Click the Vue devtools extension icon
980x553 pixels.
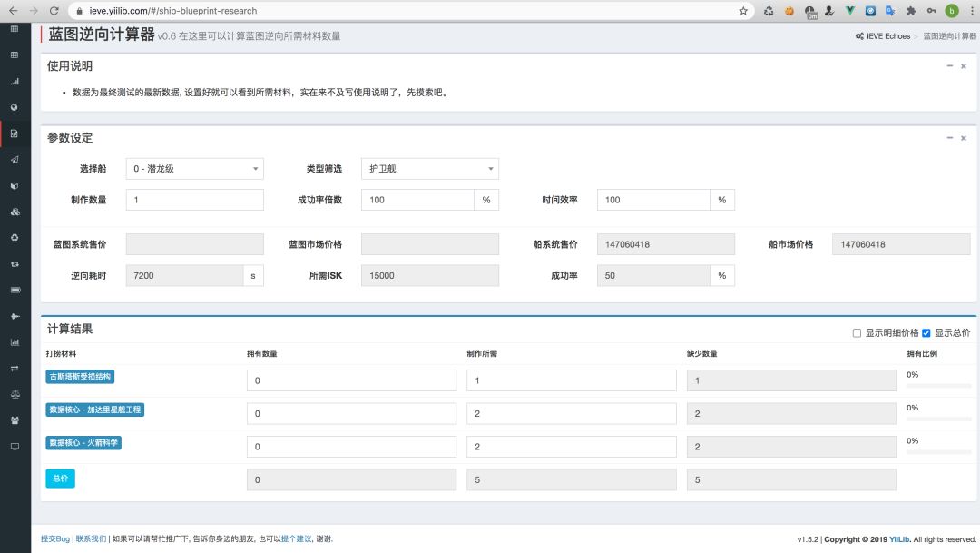pyautogui.click(x=850, y=11)
